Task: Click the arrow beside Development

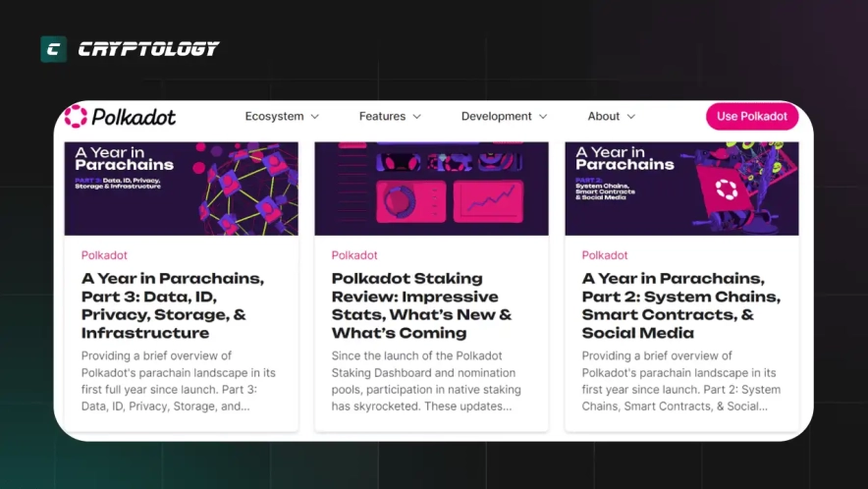Action: point(543,117)
